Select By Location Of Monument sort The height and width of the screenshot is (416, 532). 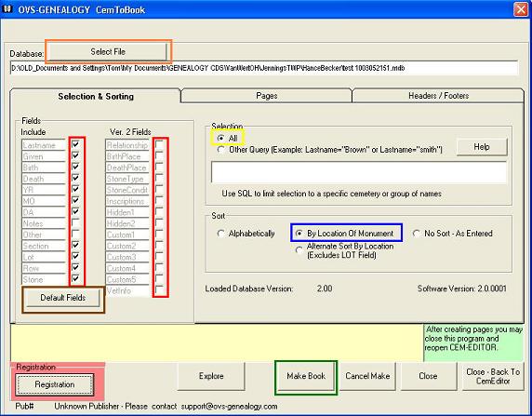299,234
